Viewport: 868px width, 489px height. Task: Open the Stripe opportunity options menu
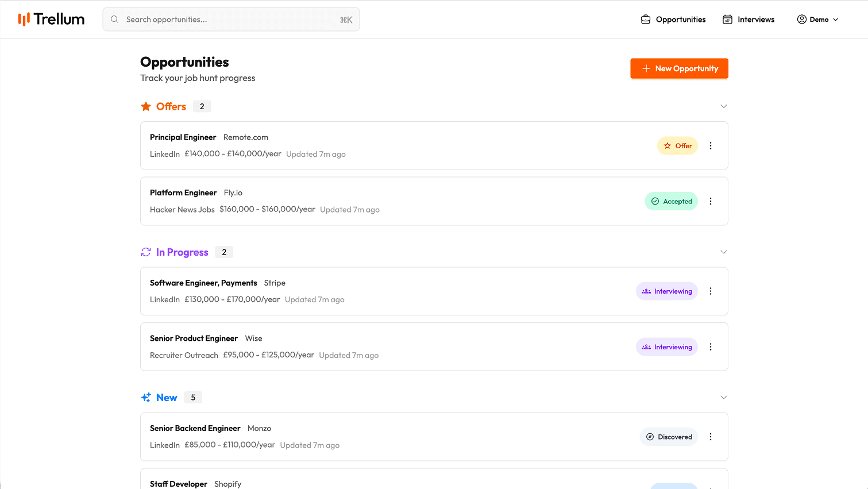[x=711, y=291]
